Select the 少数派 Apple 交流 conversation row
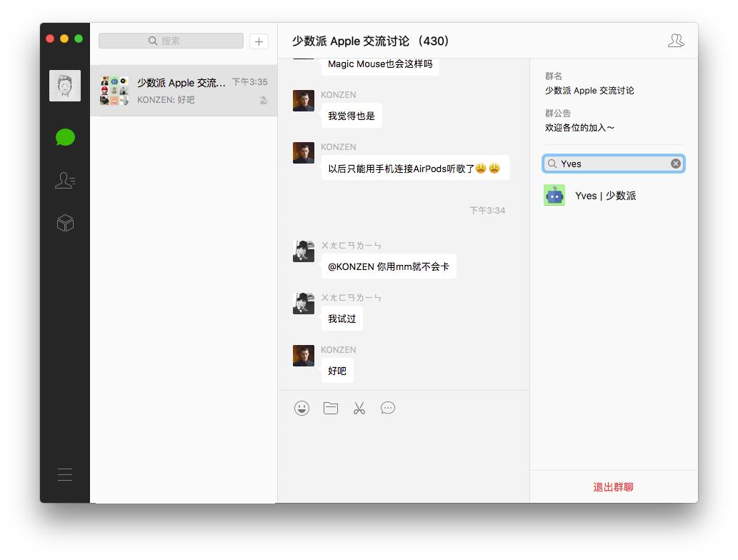 pos(184,90)
